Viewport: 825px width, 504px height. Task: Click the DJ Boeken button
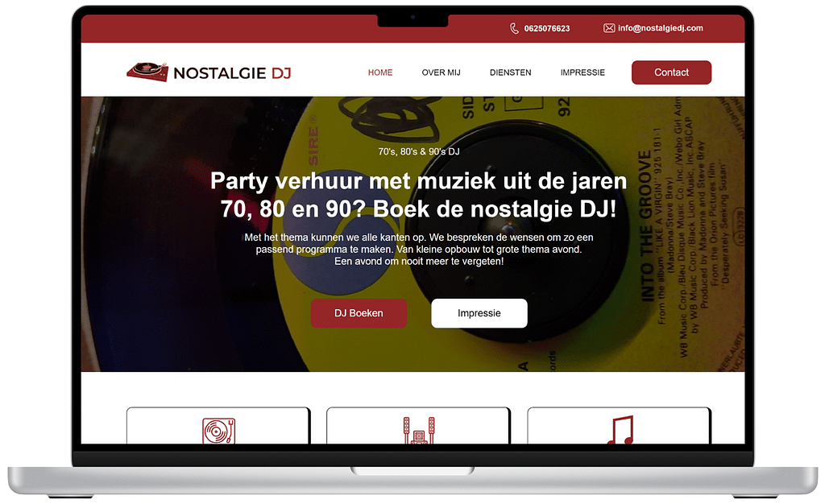(x=359, y=313)
